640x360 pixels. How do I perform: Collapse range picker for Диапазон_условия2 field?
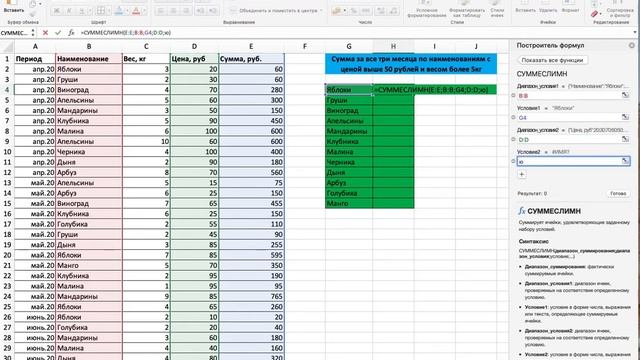[x=625, y=139]
